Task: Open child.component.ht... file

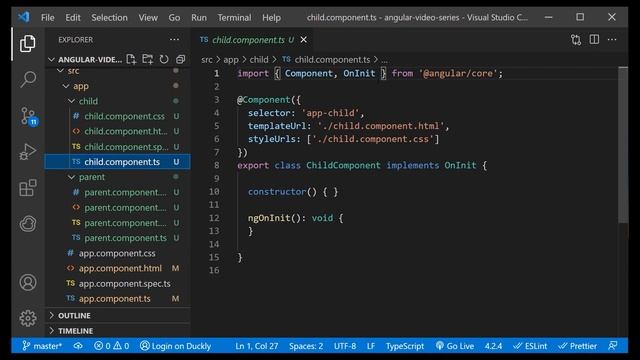Action: pos(126,131)
